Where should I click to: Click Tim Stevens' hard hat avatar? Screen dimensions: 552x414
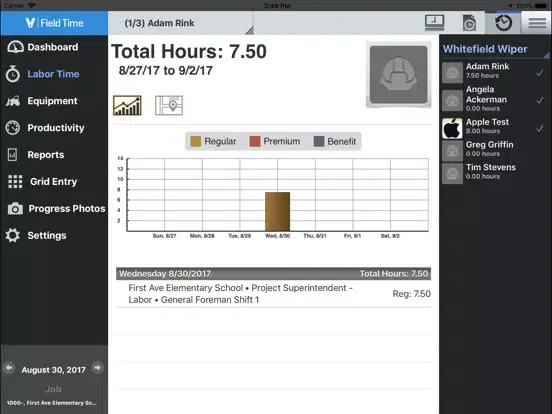452,173
